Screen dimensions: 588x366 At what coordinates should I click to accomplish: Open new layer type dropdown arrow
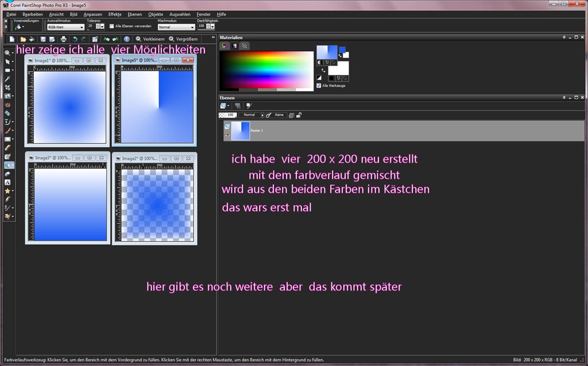228,106
